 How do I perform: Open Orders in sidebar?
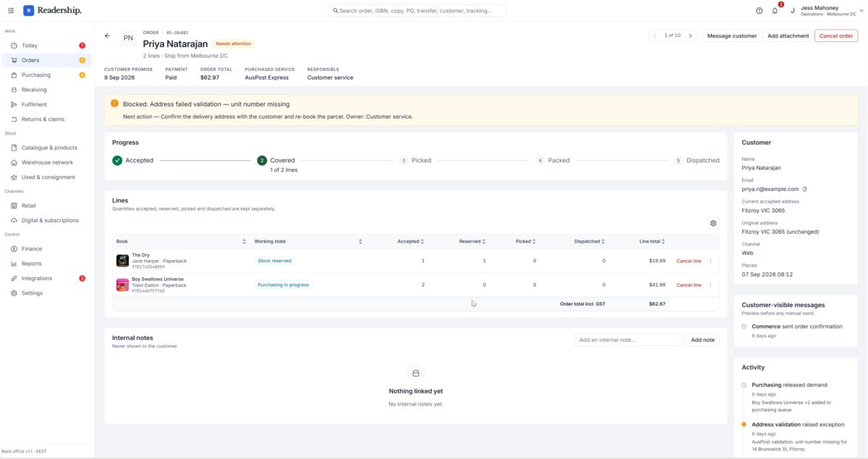coord(46,60)
